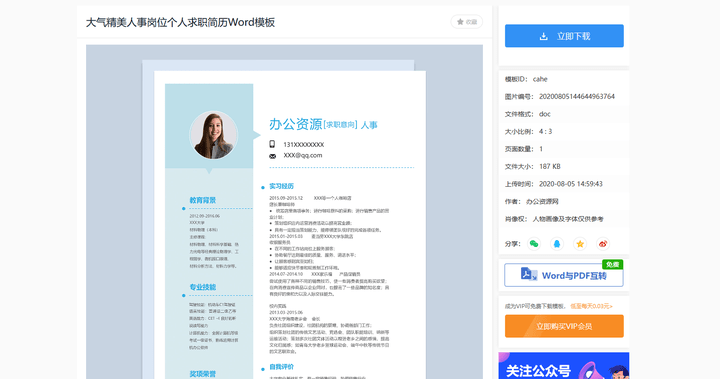Click the file format value doc
The width and height of the screenshot is (720, 379).
click(x=545, y=114)
